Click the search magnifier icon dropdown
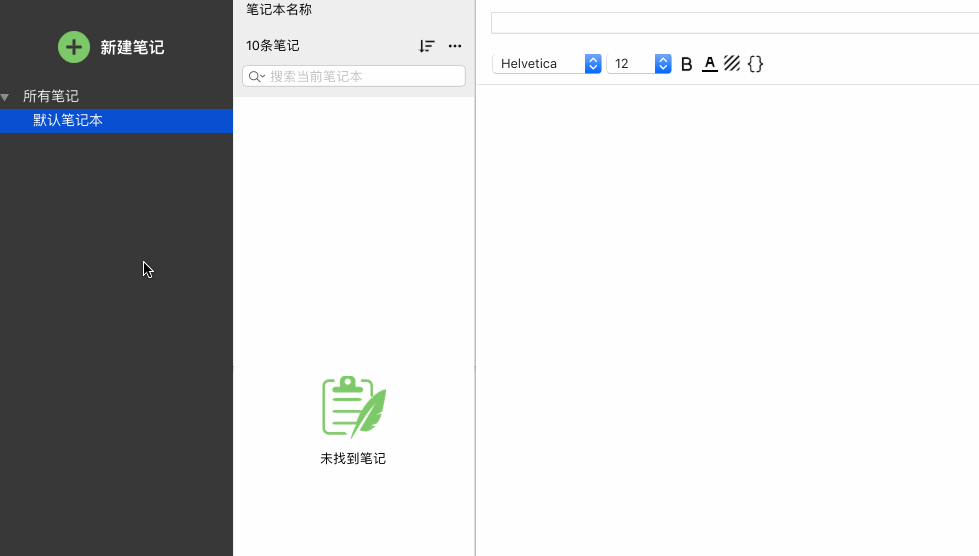Viewport: 979px width, 556px height. pyautogui.click(x=257, y=77)
